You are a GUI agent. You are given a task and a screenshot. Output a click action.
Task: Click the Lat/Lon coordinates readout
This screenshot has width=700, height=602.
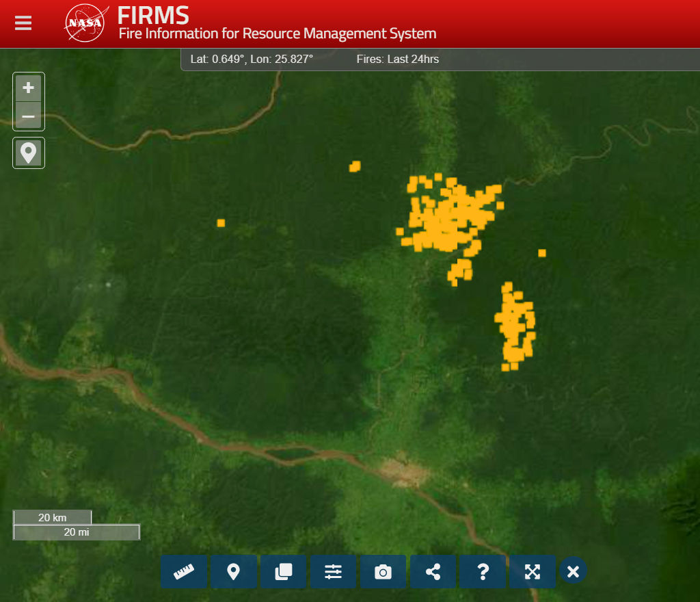pyautogui.click(x=252, y=60)
